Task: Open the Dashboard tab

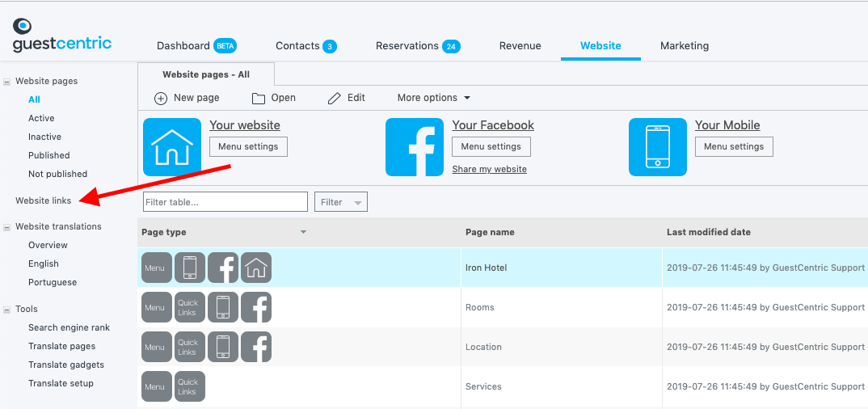Action: (x=183, y=46)
